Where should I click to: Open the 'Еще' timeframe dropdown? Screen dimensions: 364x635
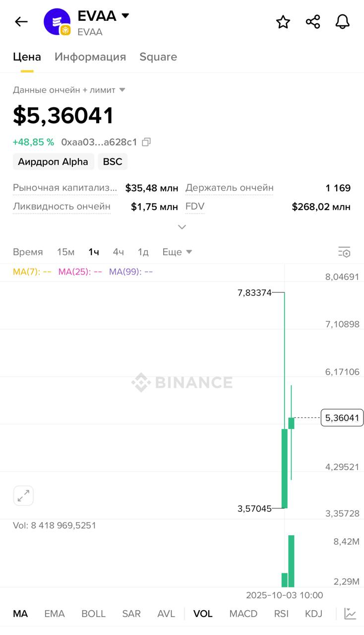pos(177,252)
